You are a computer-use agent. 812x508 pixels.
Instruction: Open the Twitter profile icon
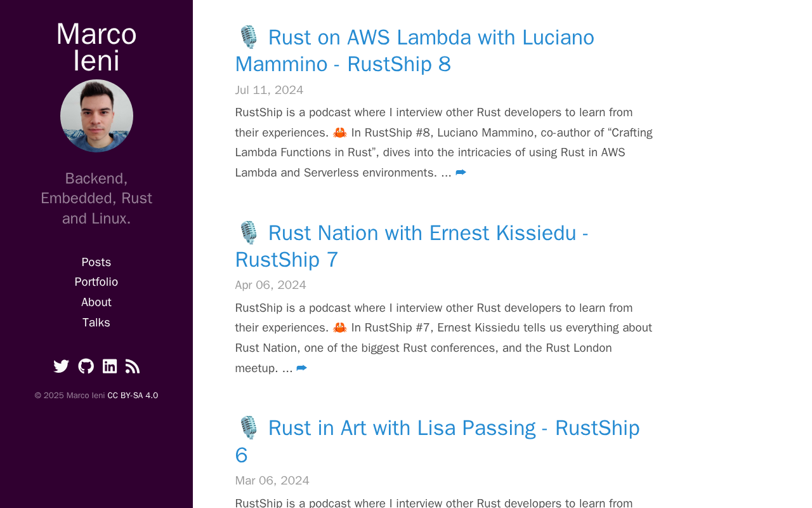(x=62, y=366)
